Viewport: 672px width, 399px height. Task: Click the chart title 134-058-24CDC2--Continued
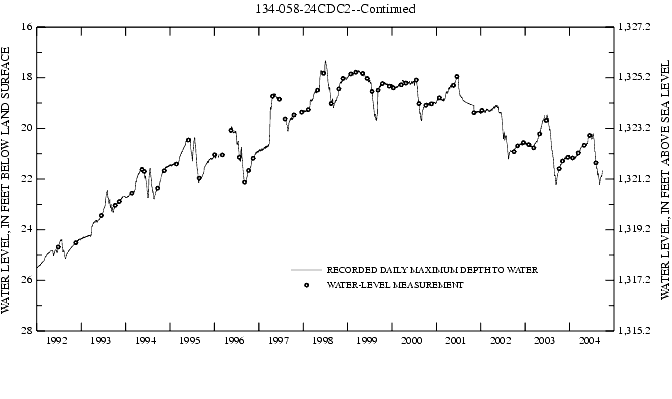pyautogui.click(x=336, y=9)
